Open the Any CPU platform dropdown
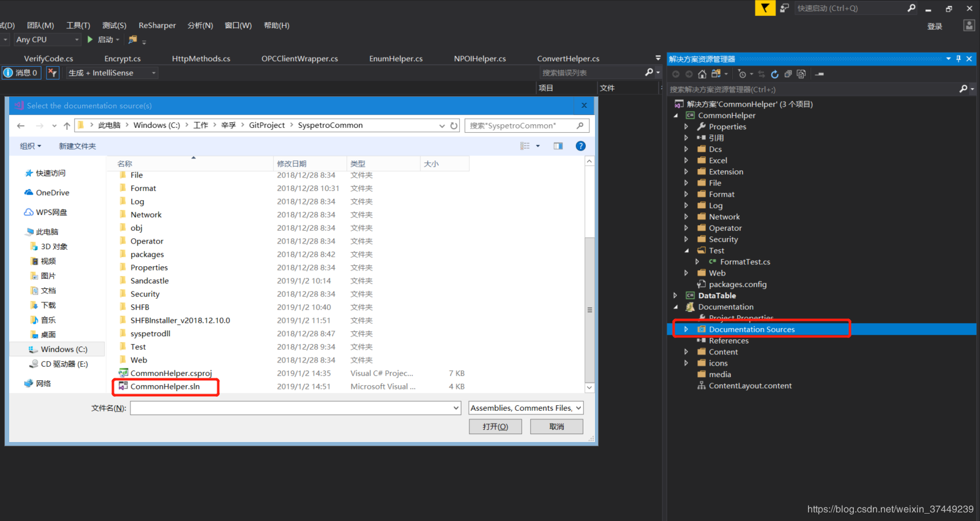 pos(47,39)
